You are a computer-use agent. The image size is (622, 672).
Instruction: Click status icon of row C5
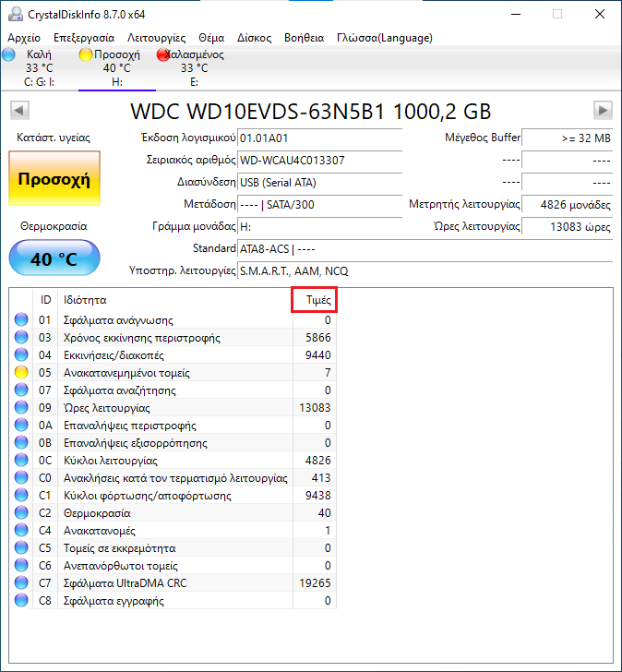pyautogui.click(x=21, y=548)
